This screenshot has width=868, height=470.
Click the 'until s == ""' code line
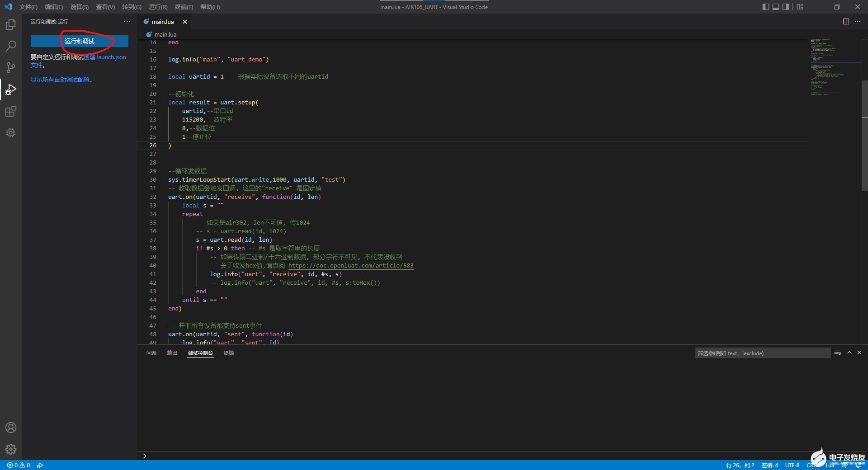[x=204, y=300]
